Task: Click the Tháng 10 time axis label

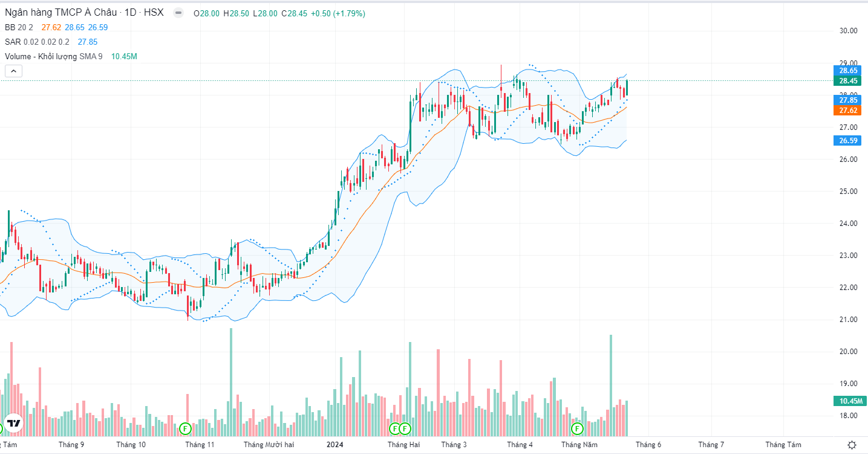Action: point(131,445)
